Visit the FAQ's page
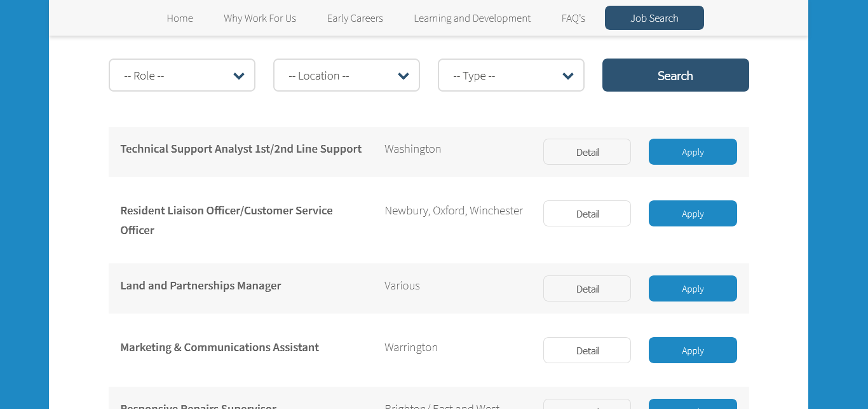The image size is (868, 409). pyautogui.click(x=573, y=18)
